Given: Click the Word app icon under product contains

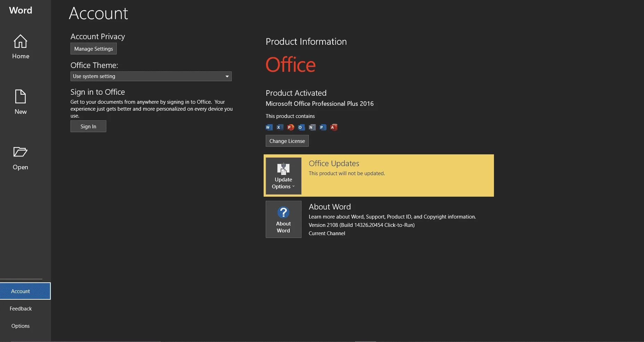Looking at the screenshot, I should tap(269, 127).
